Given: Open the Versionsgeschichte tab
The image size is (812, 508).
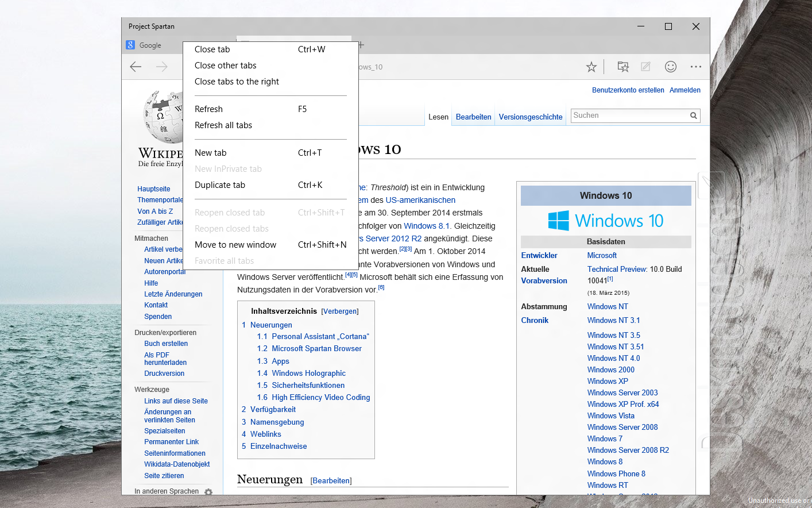Looking at the screenshot, I should pos(531,117).
